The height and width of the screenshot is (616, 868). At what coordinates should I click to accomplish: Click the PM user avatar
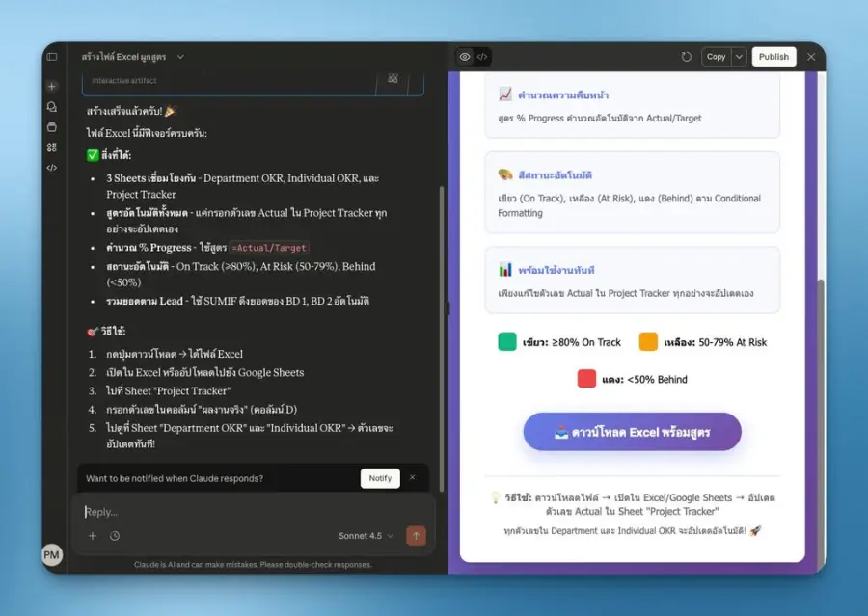coord(51,554)
